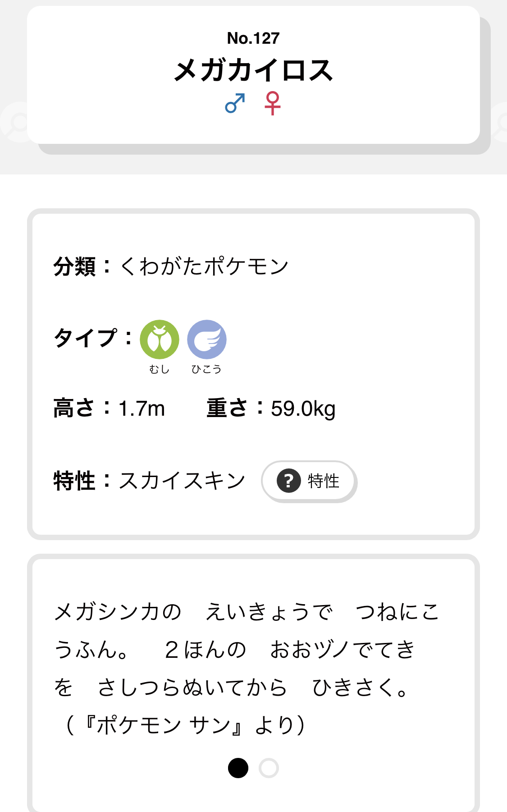The height and width of the screenshot is (812, 507).
Task: Click the メガカイロス name heading
Action: pos(253,71)
